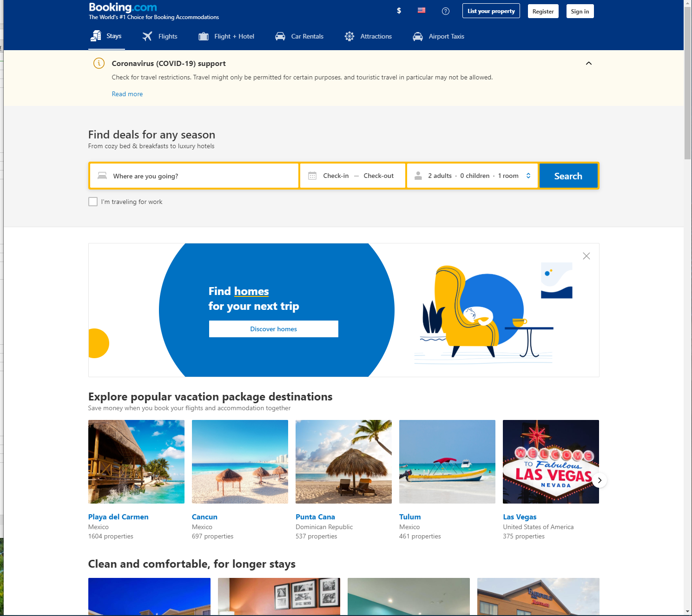Close the Find homes banner
The height and width of the screenshot is (616, 692).
point(587,256)
